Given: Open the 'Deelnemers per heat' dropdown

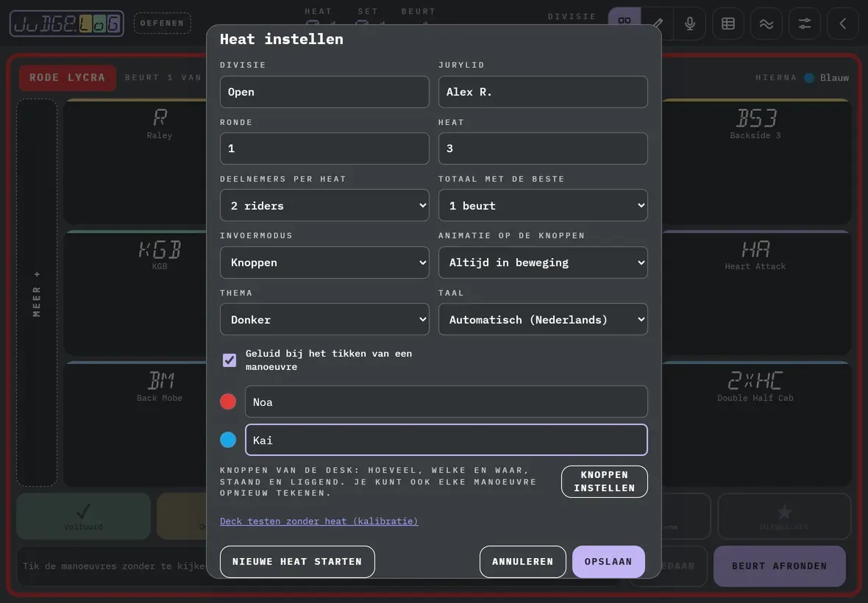Looking at the screenshot, I should [x=324, y=205].
